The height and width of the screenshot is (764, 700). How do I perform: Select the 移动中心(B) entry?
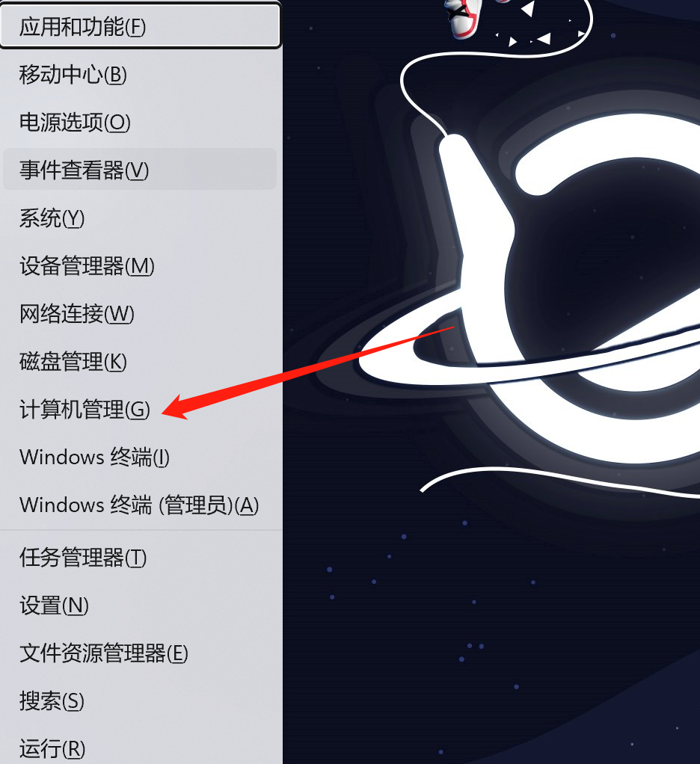(x=140, y=74)
